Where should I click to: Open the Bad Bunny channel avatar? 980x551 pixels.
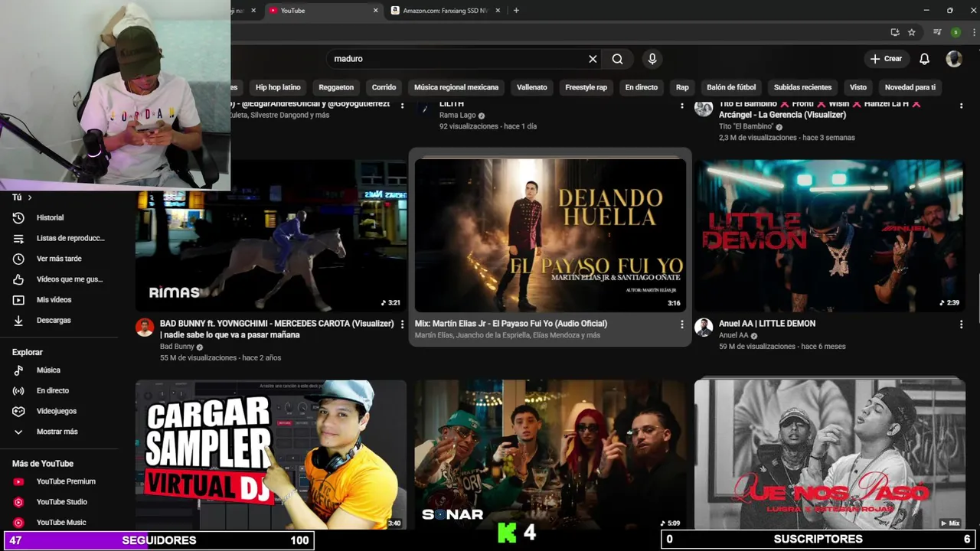145,328
